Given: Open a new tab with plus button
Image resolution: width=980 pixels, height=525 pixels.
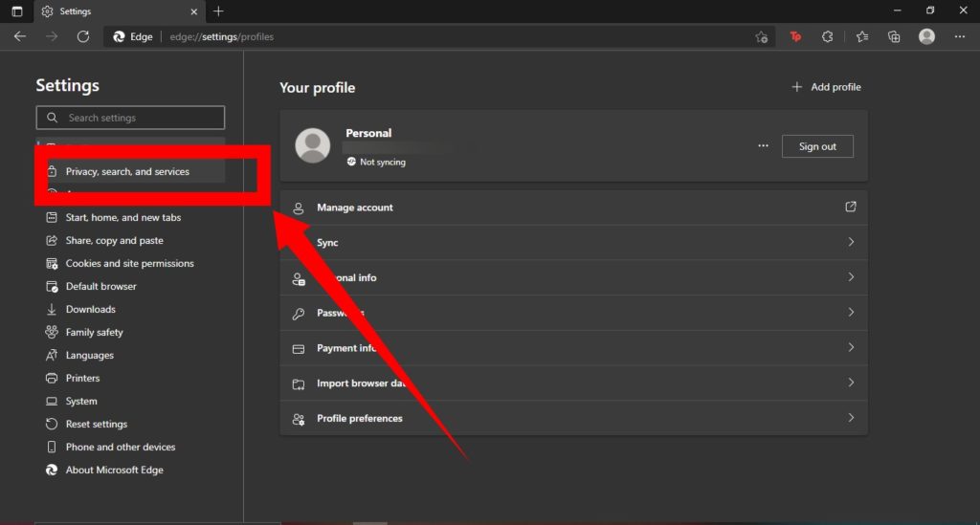Looking at the screenshot, I should [x=218, y=11].
